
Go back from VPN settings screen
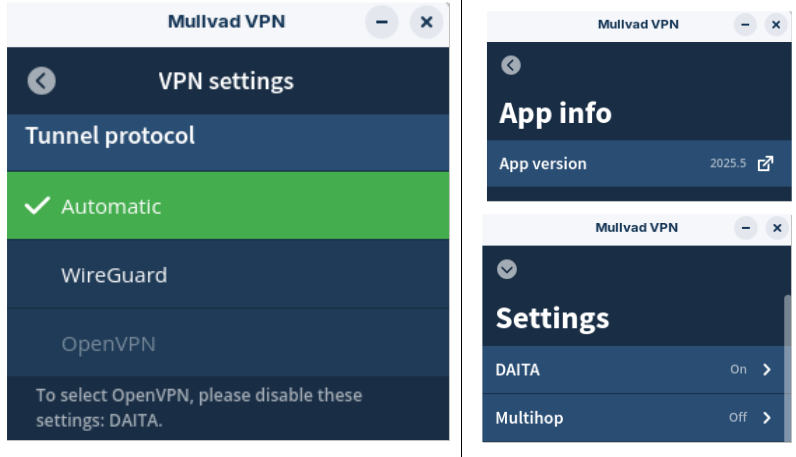tap(42, 81)
